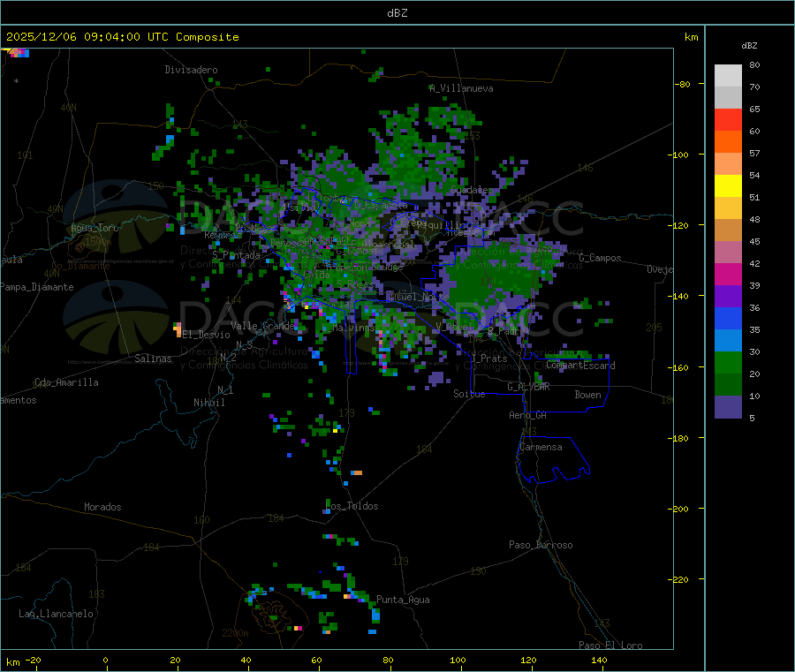This screenshot has height=672, width=795.
Task: Click the Salinas map label
Action: tap(153, 359)
